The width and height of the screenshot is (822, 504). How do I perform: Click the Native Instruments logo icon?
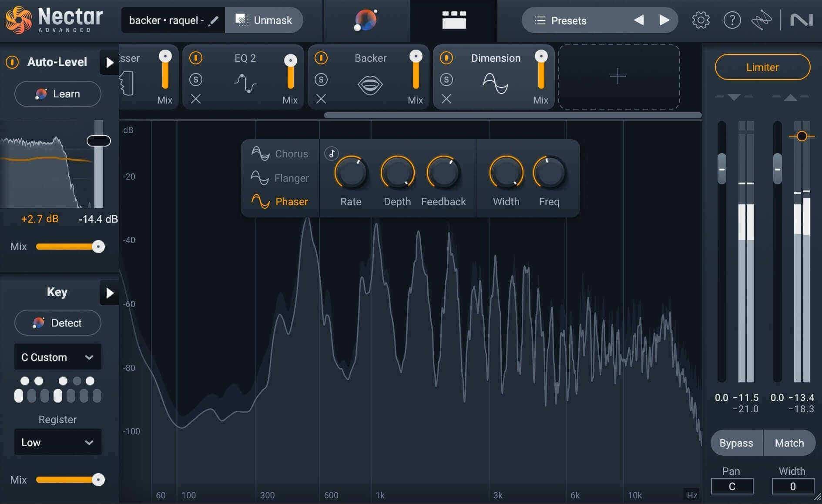pos(802,20)
